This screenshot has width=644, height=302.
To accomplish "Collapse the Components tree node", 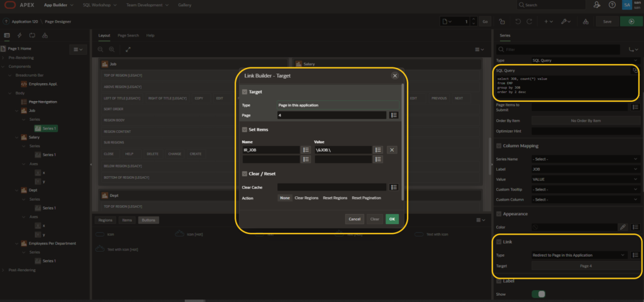I will [x=4, y=66].
